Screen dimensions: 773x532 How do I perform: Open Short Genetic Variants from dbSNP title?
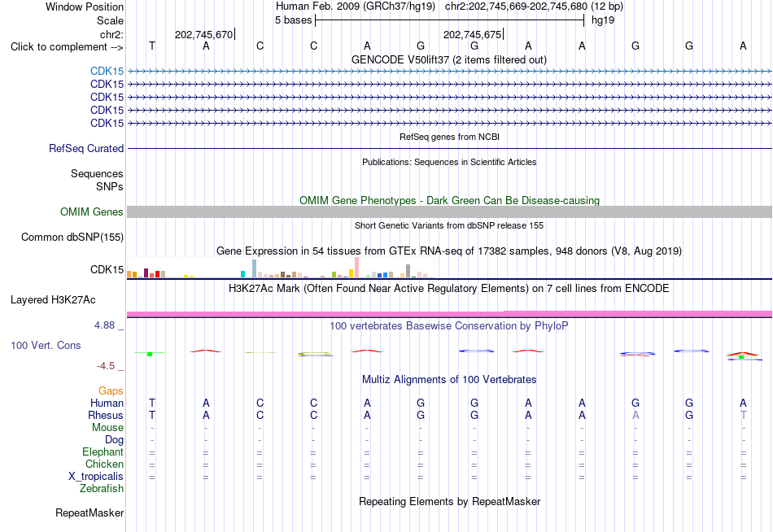[449, 225]
